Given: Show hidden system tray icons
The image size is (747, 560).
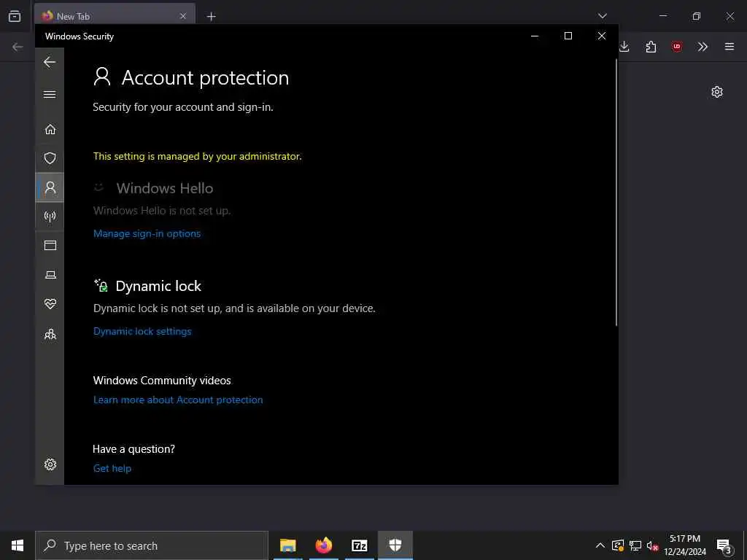Looking at the screenshot, I should 600,545.
